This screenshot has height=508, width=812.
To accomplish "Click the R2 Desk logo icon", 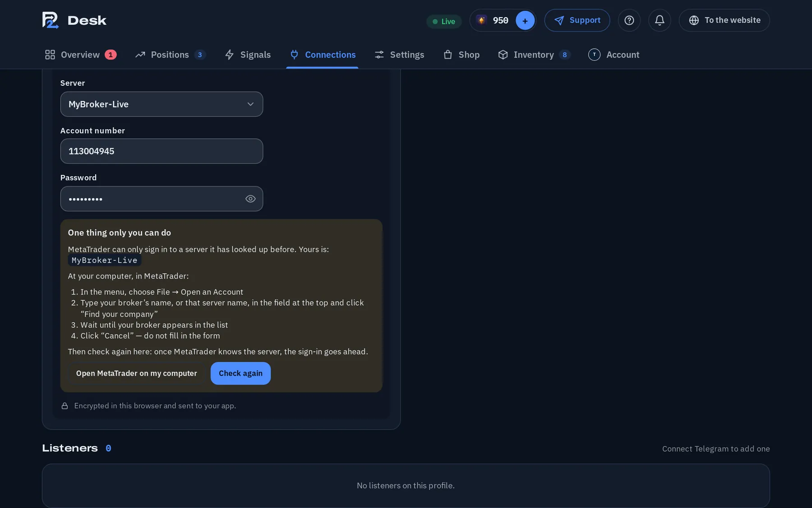I will [x=51, y=20].
